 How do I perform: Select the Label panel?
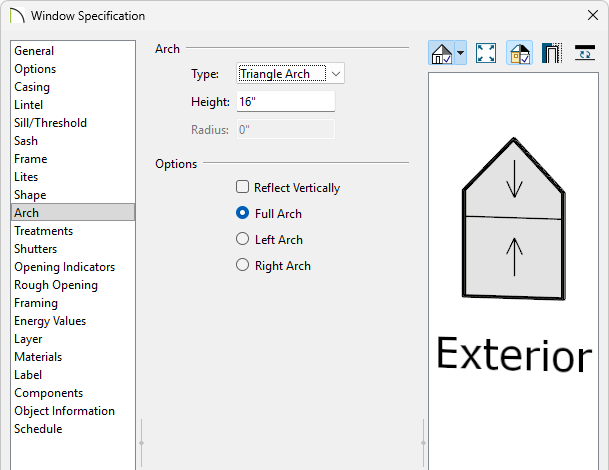(73, 375)
